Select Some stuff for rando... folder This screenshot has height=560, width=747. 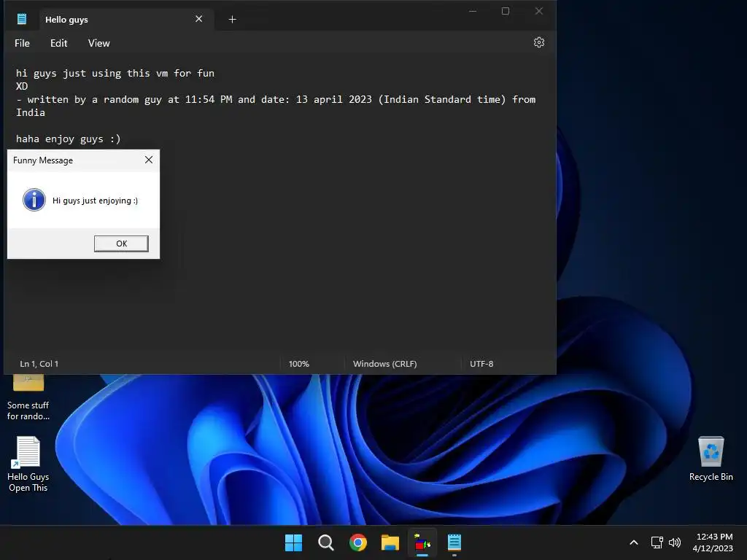(x=28, y=398)
